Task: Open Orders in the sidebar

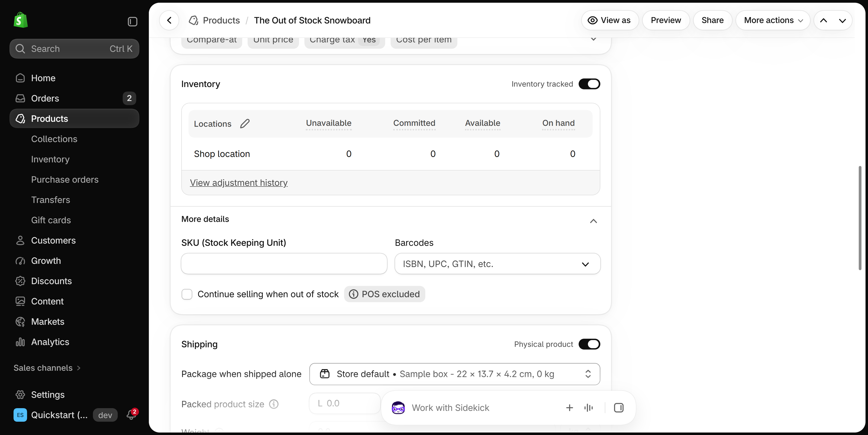Action: coord(75,98)
